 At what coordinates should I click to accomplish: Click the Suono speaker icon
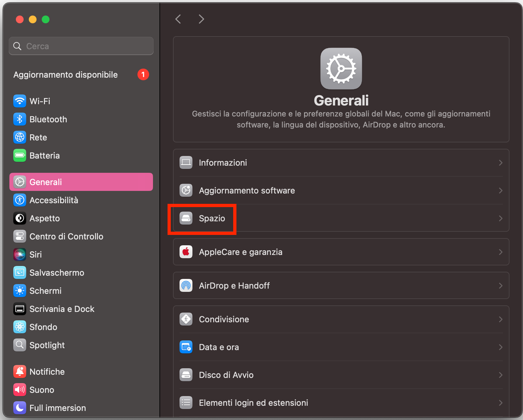(x=19, y=390)
